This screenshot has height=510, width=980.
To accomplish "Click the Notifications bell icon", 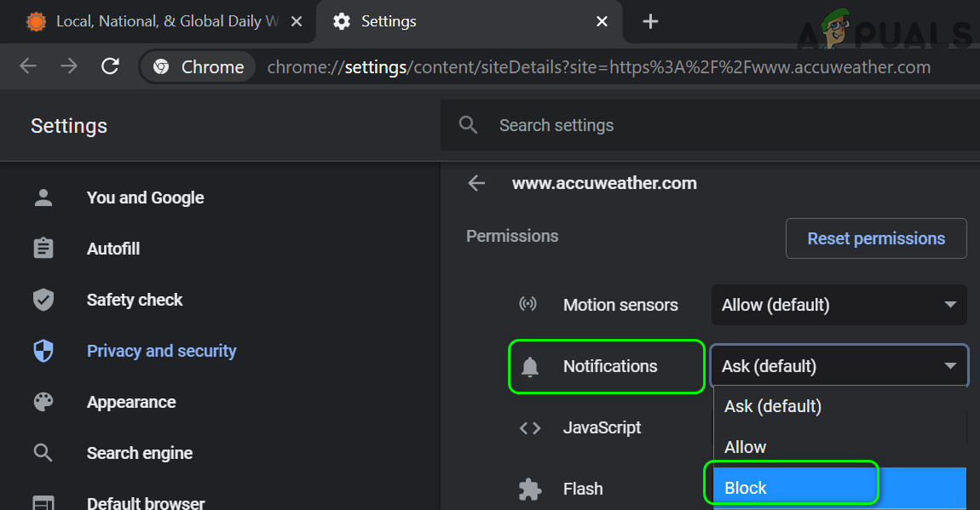I will click(530, 367).
